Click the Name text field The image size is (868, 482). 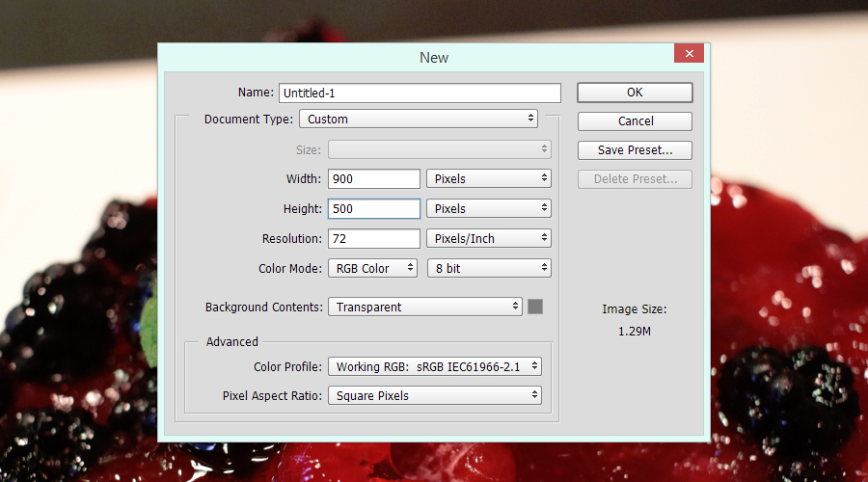(420, 94)
